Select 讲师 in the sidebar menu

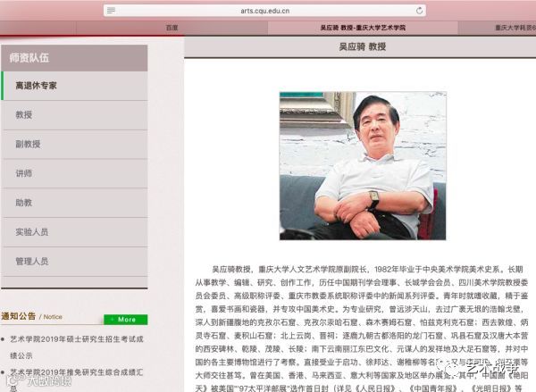[74, 173]
